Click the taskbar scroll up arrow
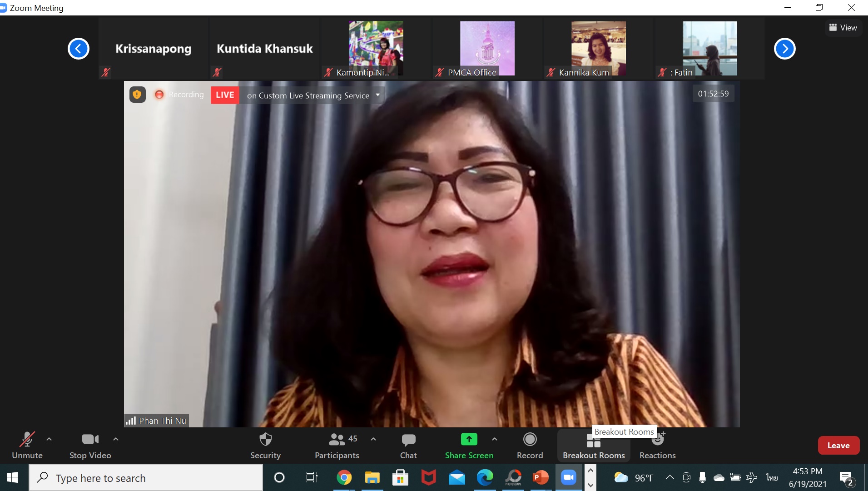Viewport: 868px width, 491px height. (590, 471)
